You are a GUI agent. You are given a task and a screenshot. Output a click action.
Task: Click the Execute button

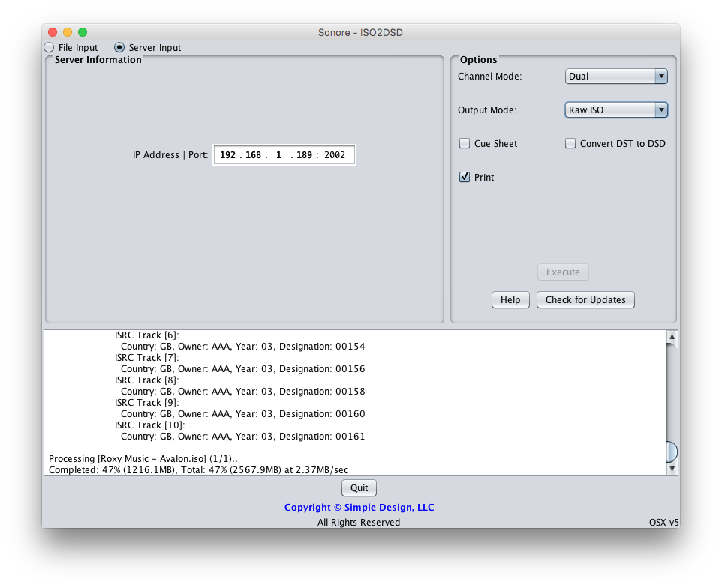(563, 272)
